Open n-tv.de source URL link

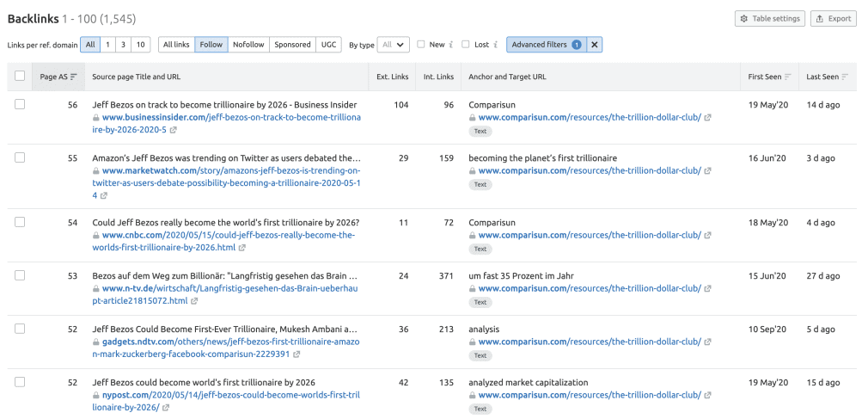226,295
